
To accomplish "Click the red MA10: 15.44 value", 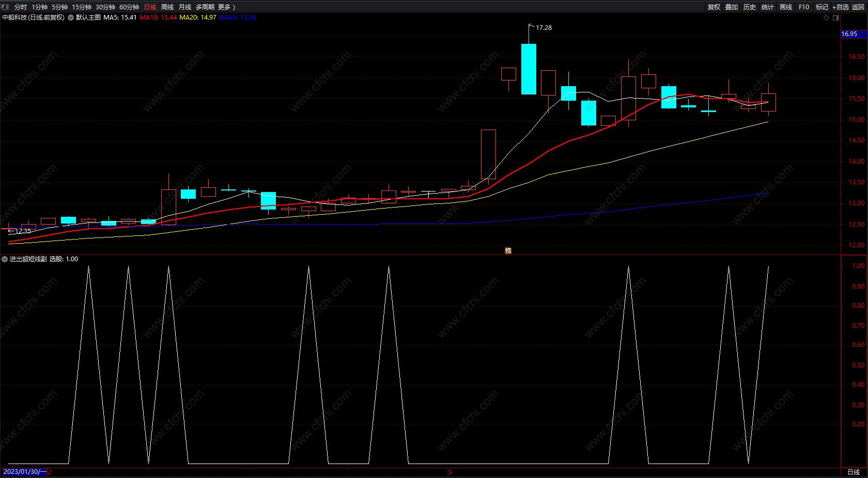I will (x=158, y=18).
